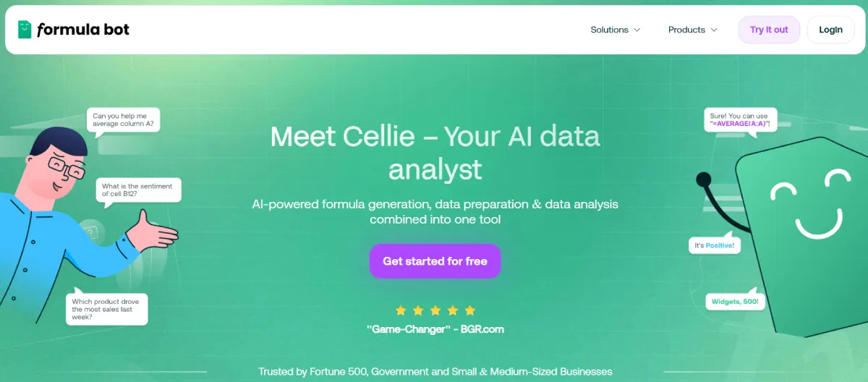Click the Solutions dropdown chevron arrow
Screen dimensions: 868x382
coord(637,30)
